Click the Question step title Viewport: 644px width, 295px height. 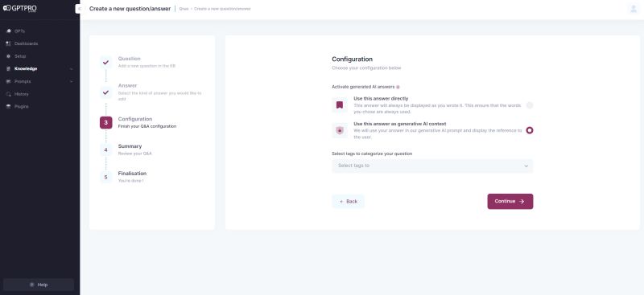(x=129, y=59)
